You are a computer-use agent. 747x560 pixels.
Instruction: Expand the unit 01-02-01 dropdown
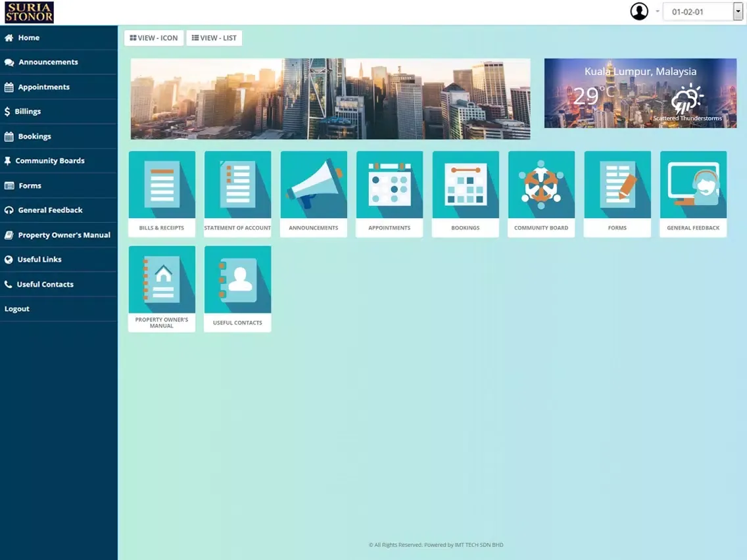point(702,12)
